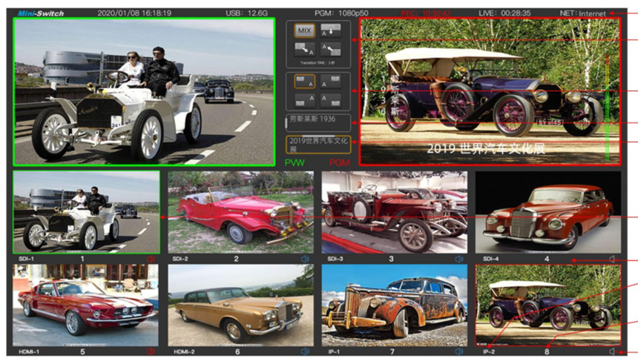The image size is (638, 364).
Task: Click the NET: Internet status
Action: pyautogui.click(x=582, y=13)
